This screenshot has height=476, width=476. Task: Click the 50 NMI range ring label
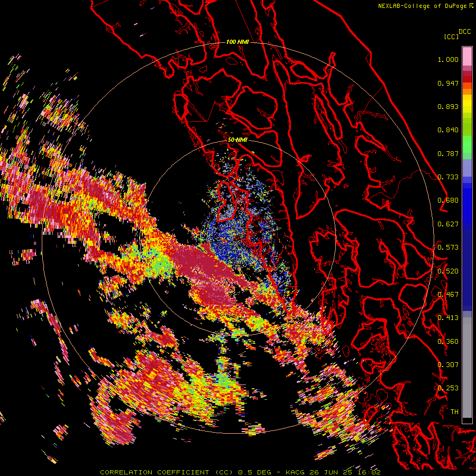[x=237, y=140]
